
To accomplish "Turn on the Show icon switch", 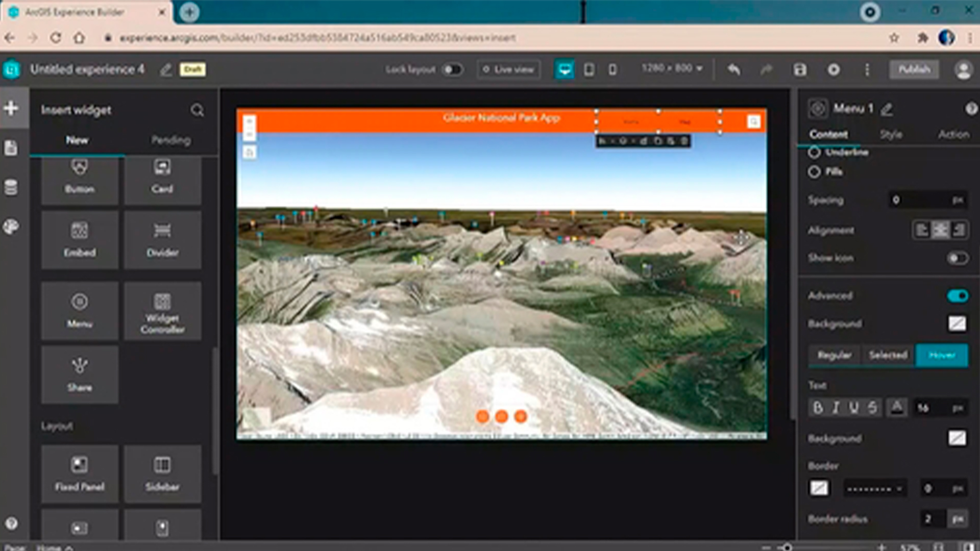I will point(957,258).
